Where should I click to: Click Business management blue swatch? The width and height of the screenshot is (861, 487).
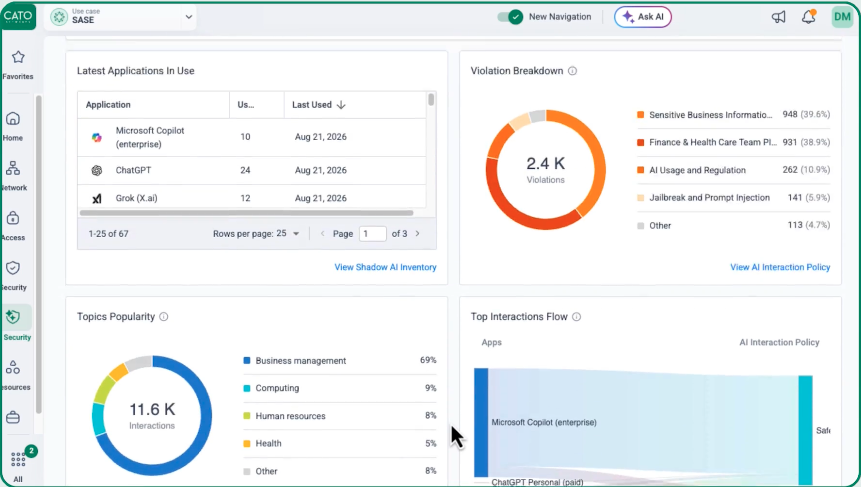pos(247,361)
